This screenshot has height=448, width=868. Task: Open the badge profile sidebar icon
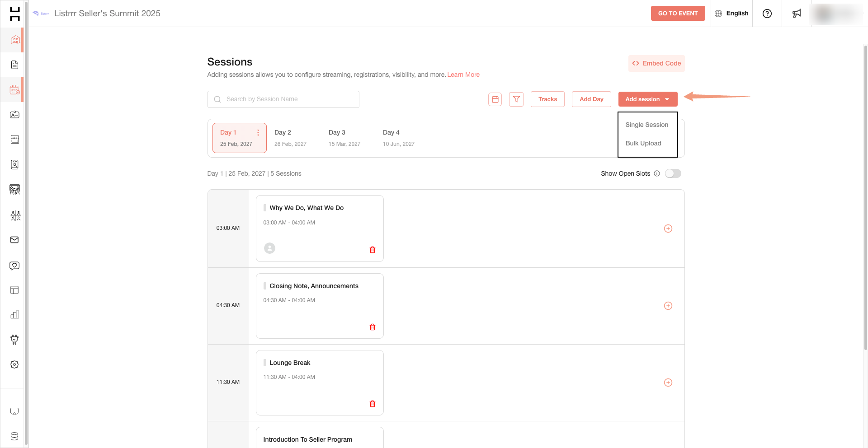pos(15,164)
